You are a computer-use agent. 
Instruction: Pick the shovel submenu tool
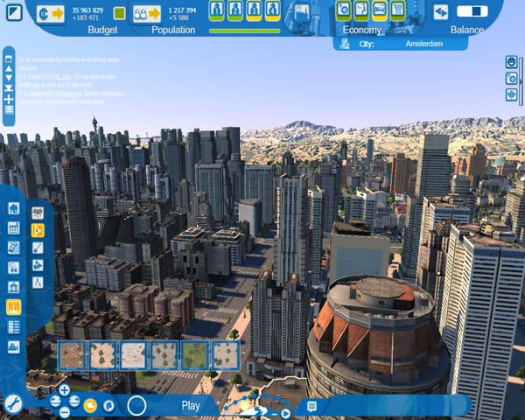coord(38,248)
